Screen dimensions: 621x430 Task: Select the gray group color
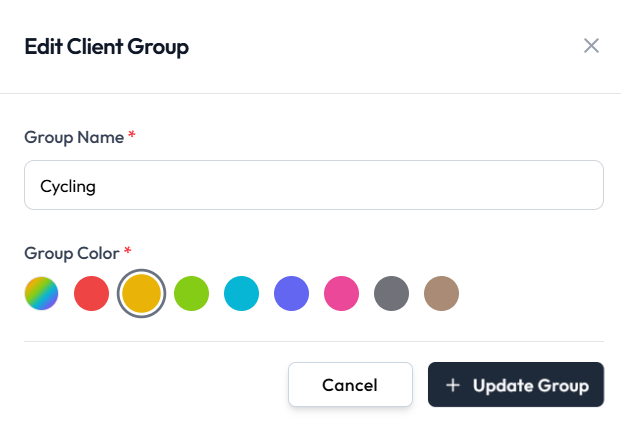(391, 293)
